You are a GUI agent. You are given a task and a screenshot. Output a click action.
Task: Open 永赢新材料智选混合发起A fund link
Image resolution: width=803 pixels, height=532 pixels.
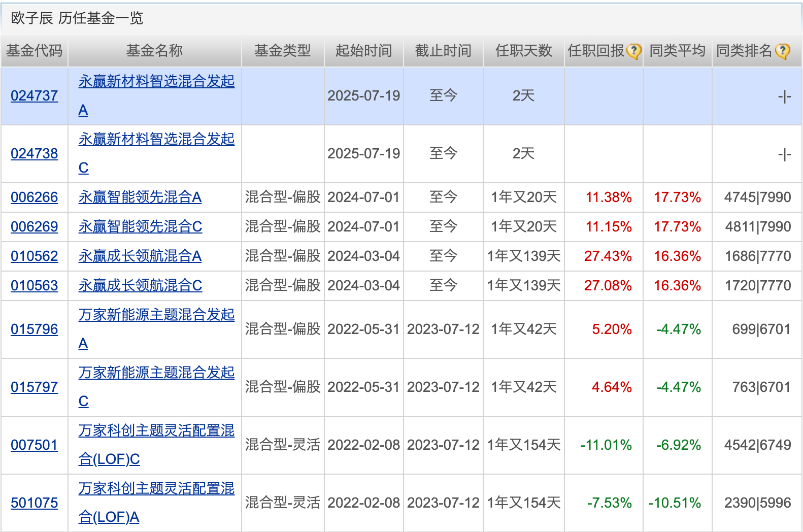point(156,95)
